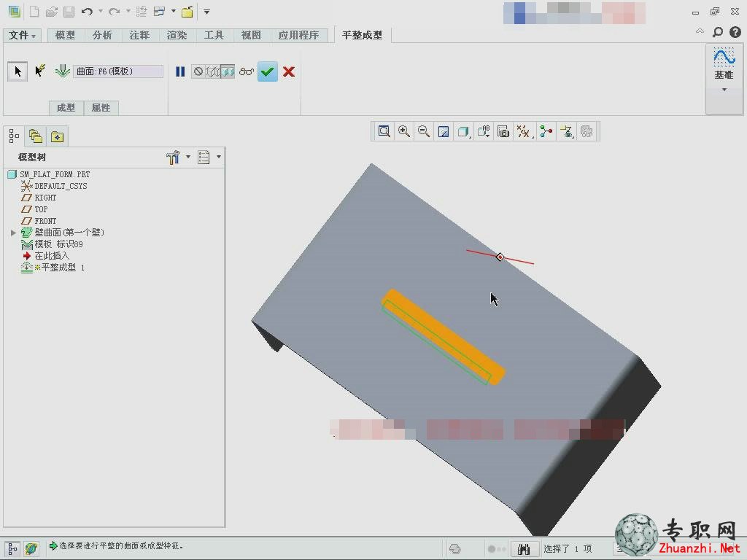Click the command search magnifier icon
Viewport: 747px width, 560px height.
pyautogui.click(x=718, y=32)
